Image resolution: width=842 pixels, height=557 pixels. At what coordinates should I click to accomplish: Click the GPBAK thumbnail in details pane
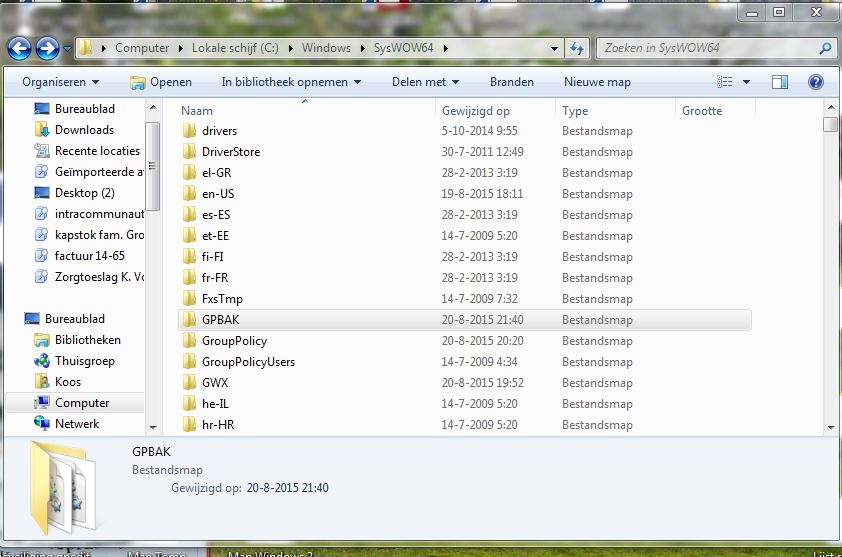tap(63, 487)
